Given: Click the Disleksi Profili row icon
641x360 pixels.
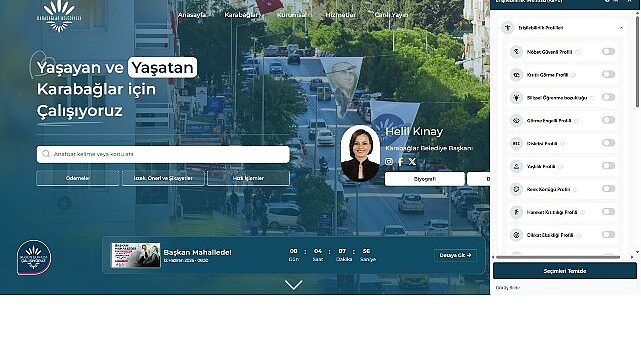Looking at the screenshot, I should pos(516,143).
